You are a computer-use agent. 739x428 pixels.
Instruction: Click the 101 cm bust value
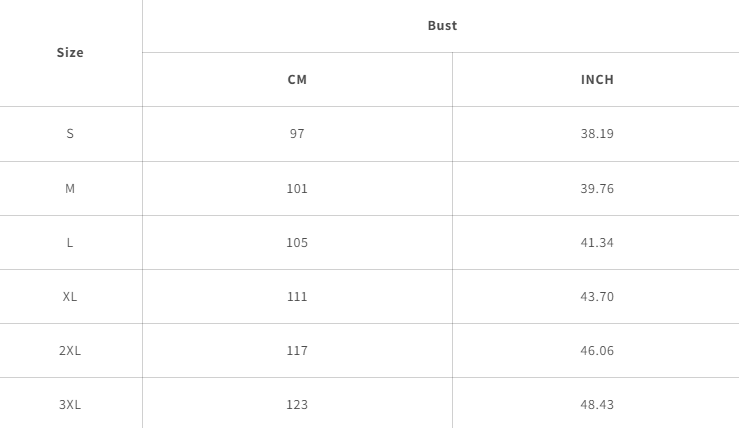click(x=297, y=189)
